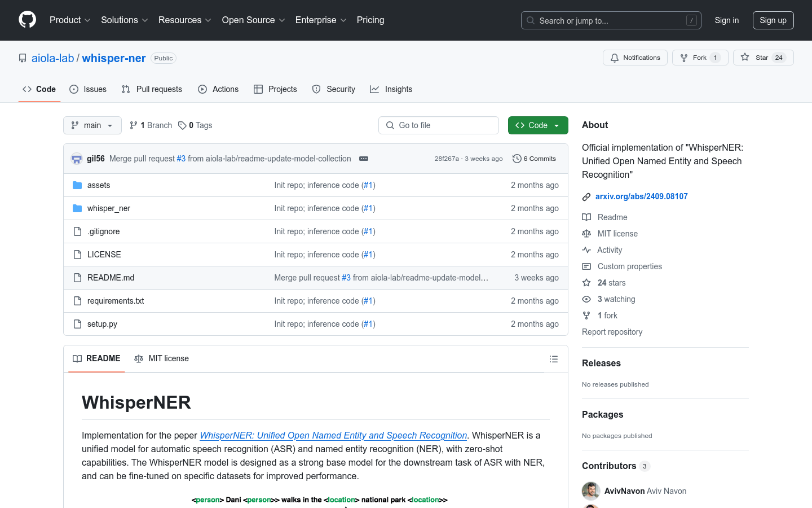Screen dimensions: 812x508
Task: Click the Readme book icon in About
Action: pos(586,217)
